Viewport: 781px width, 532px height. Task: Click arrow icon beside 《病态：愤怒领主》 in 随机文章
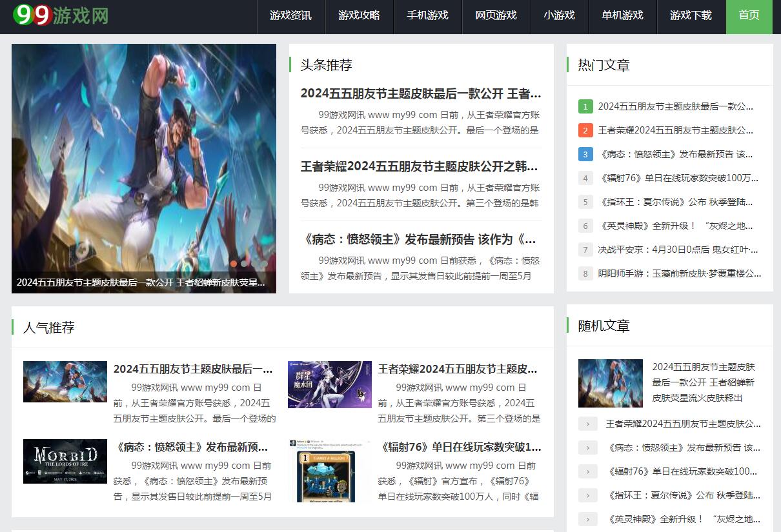pos(588,448)
